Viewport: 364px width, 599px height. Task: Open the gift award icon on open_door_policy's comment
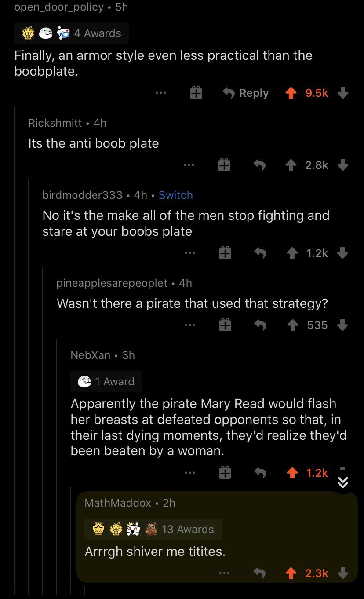point(195,93)
